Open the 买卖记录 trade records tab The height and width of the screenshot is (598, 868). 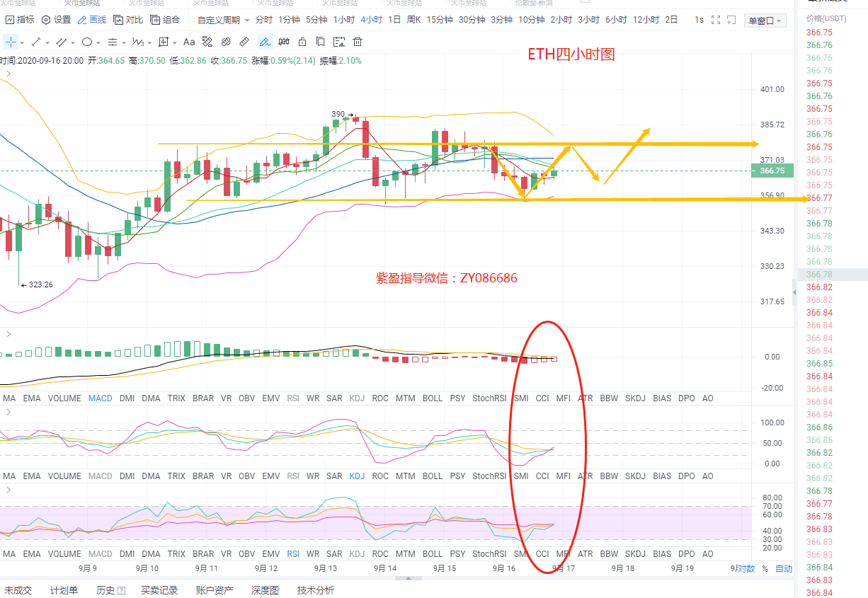[159, 590]
